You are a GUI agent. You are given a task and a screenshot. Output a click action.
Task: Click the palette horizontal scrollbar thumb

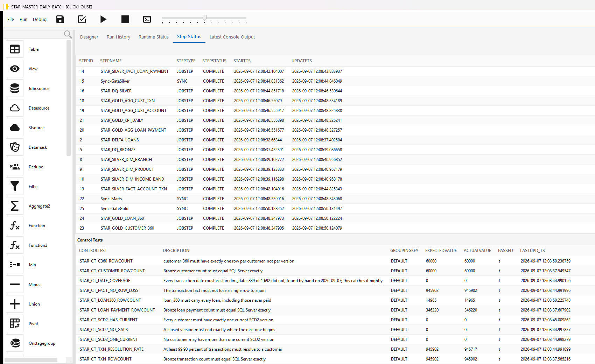31,360
